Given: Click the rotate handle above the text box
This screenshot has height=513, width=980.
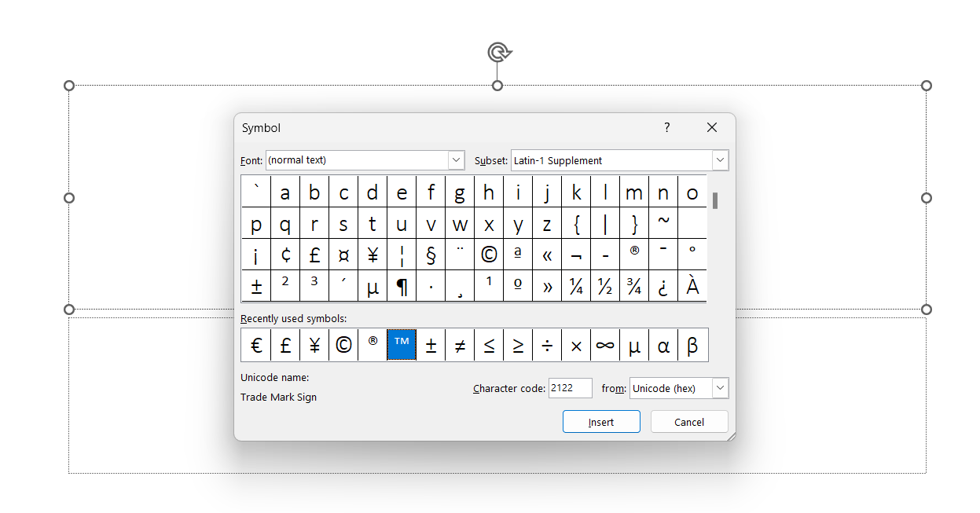Looking at the screenshot, I should (x=497, y=53).
